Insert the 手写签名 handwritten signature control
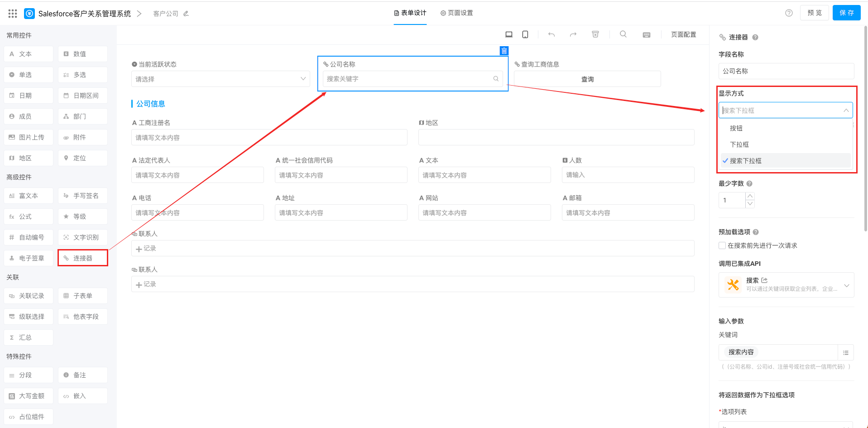The image size is (868, 428). coord(82,195)
